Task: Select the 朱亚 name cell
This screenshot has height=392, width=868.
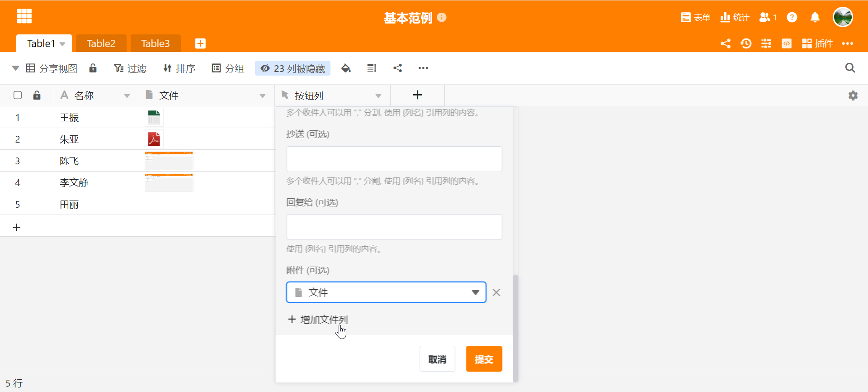Action: point(96,139)
